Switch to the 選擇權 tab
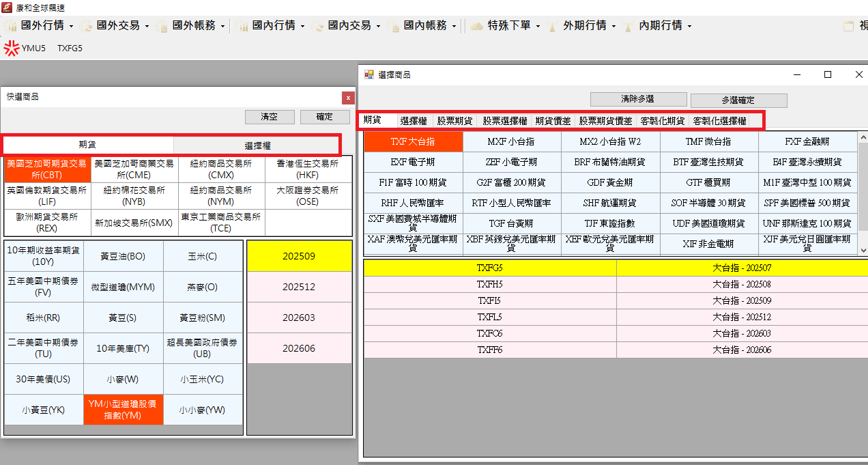The image size is (868, 465). pos(412,120)
